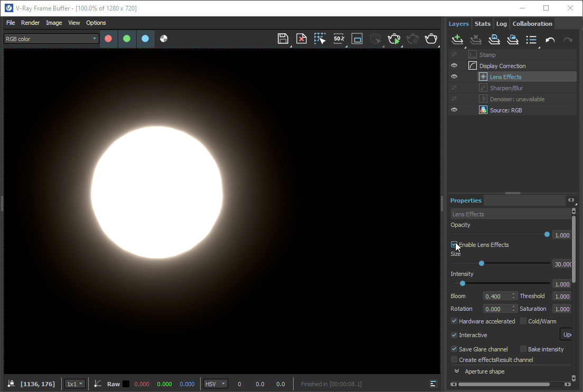The height and width of the screenshot is (392, 583).
Task: Open the layers list options icon
Action: point(531,40)
